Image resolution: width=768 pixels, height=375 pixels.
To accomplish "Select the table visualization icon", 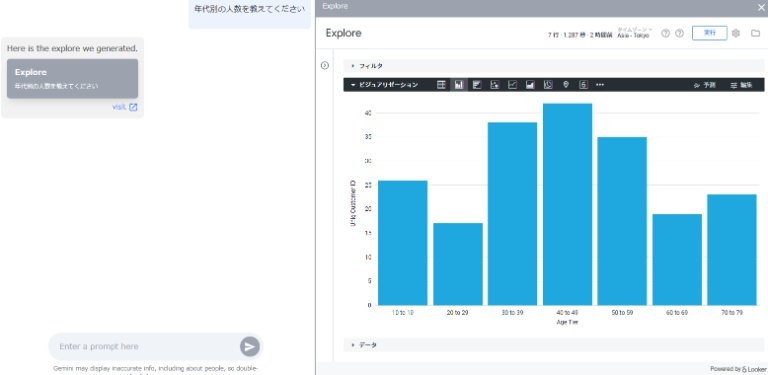I will (441, 85).
